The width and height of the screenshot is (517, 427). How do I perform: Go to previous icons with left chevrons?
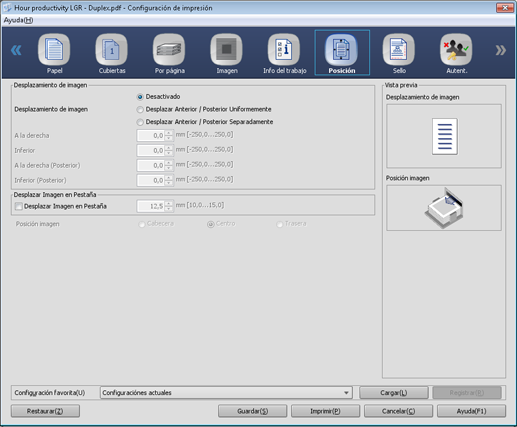[16, 50]
